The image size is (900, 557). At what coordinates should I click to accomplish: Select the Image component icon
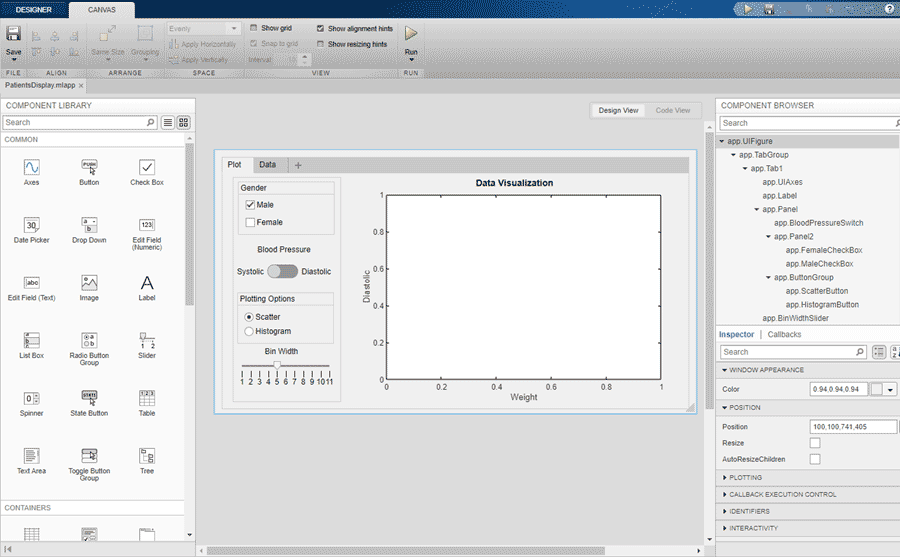pyautogui.click(x=89, y=283)
